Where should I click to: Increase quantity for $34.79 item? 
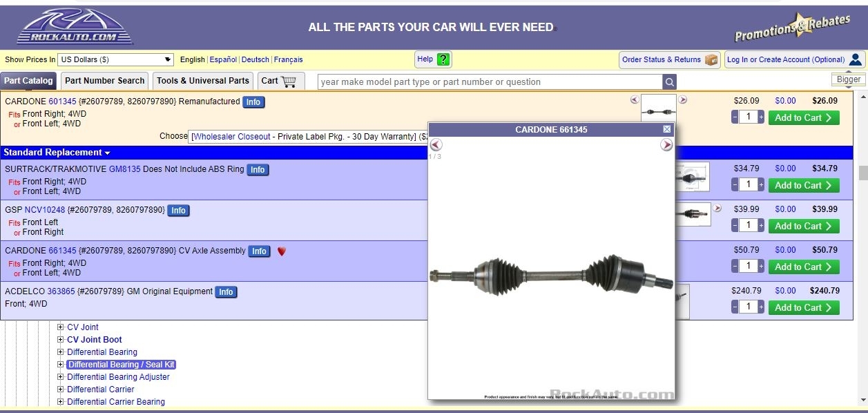point(761,186)
